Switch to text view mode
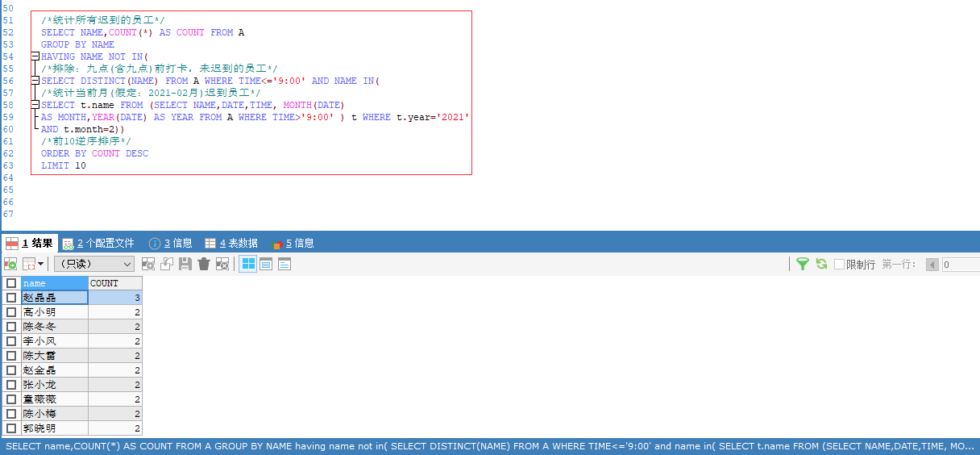 284,264
